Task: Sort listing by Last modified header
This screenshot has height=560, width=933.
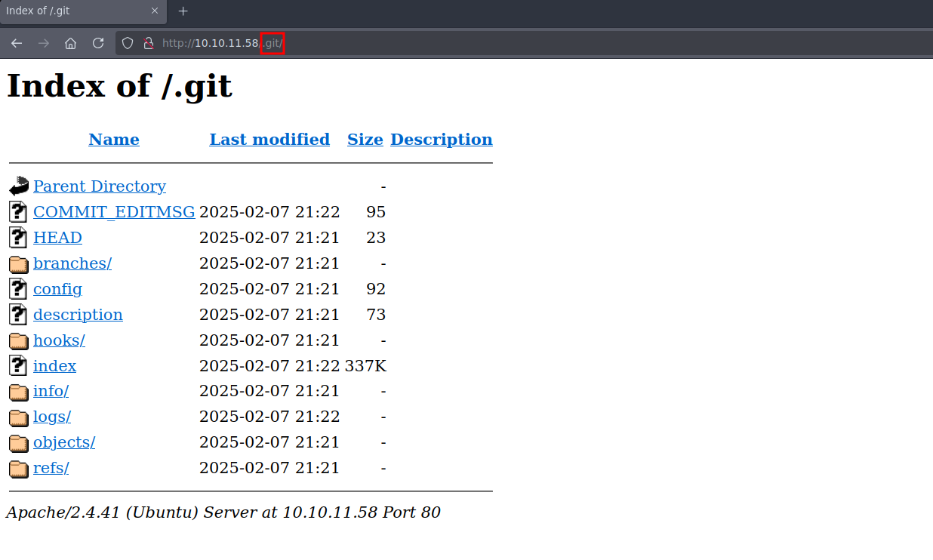Action: pos(269,140)
